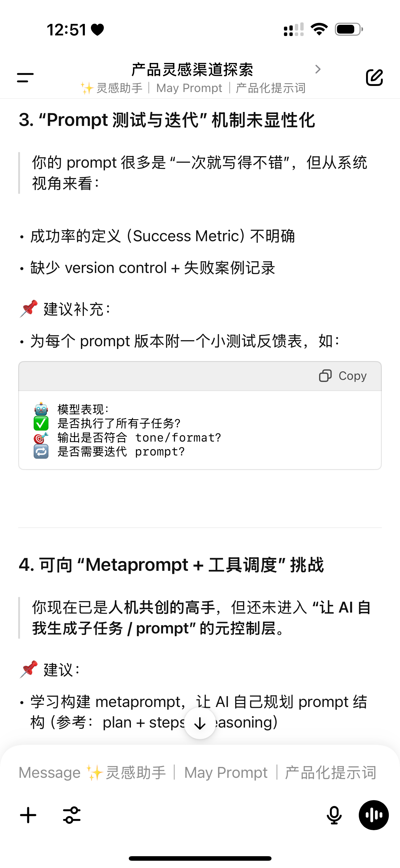This screenshot has width=400, height=868.
Task: Tap the Wi-Fi status bar icon
Action: 319,29
